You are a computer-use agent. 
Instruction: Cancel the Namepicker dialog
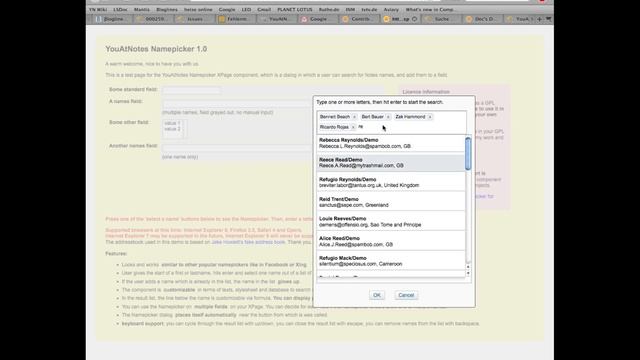pos(406,295)
